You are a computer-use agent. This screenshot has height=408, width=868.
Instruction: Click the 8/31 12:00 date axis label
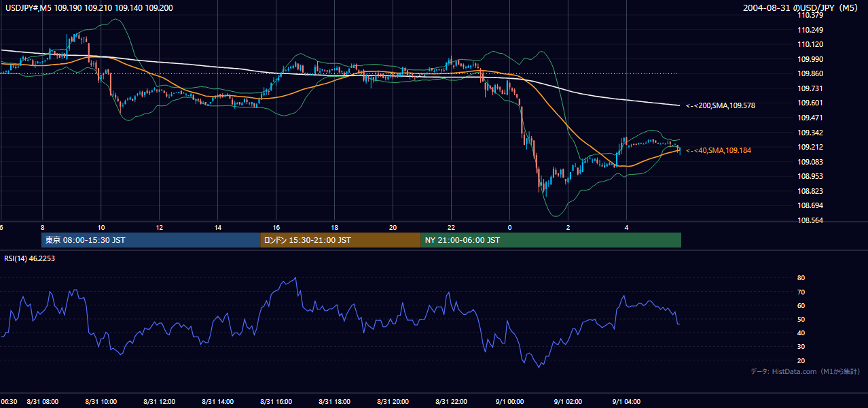pyautogui.click(x=160, y=402)
